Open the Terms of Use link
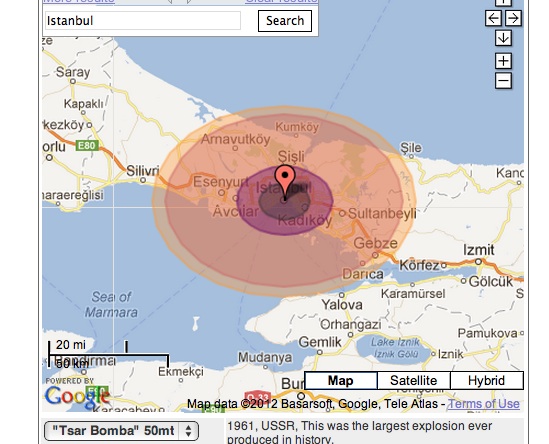The width and height of the screenshot is (549, 444). (x=484, y=404)
